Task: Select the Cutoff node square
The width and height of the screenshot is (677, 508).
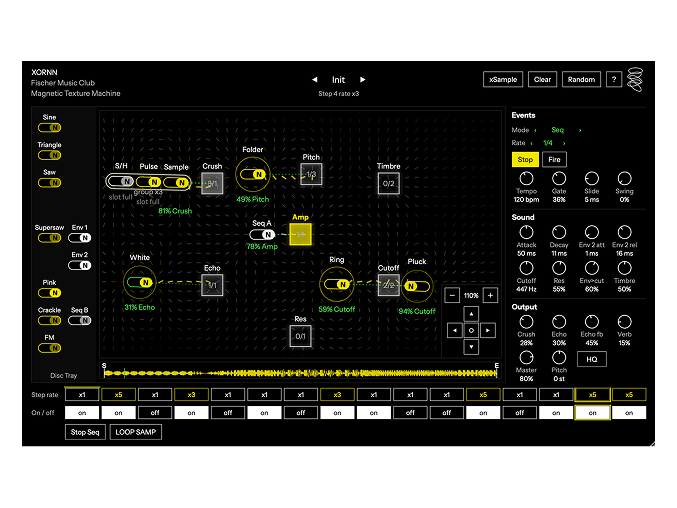Action: [389, 285]
